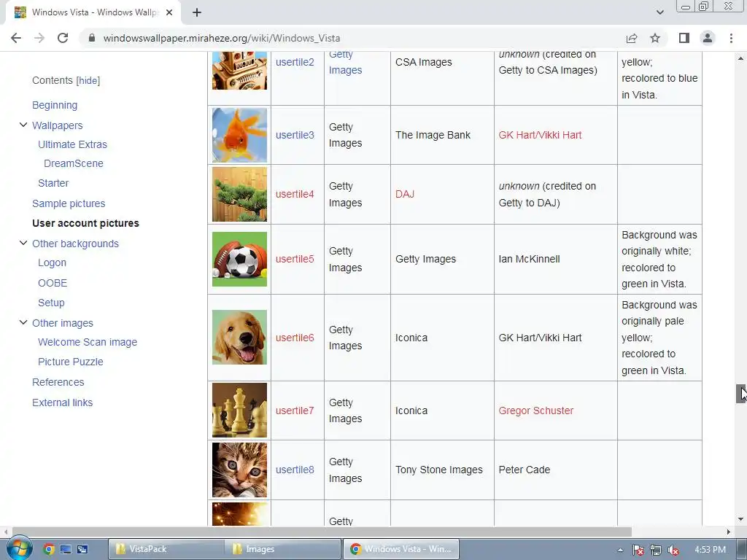
Task: Go to External links section
Action: (x=63, y=402)
